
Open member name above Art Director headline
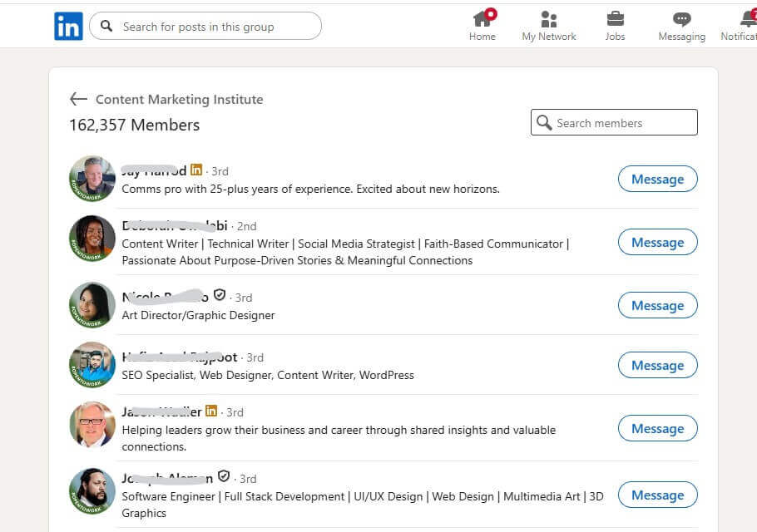pos(165,297)
